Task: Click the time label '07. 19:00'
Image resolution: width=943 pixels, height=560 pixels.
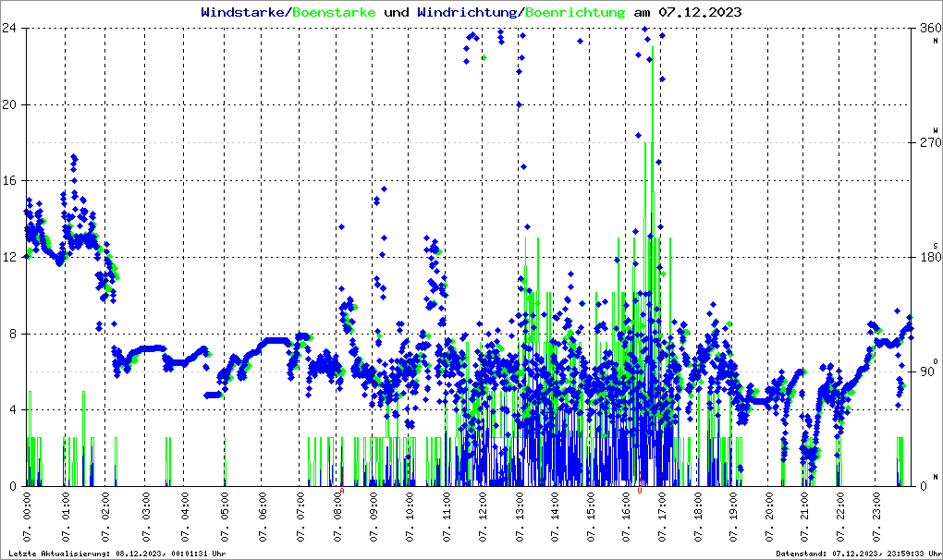Action: coord(732,517)
